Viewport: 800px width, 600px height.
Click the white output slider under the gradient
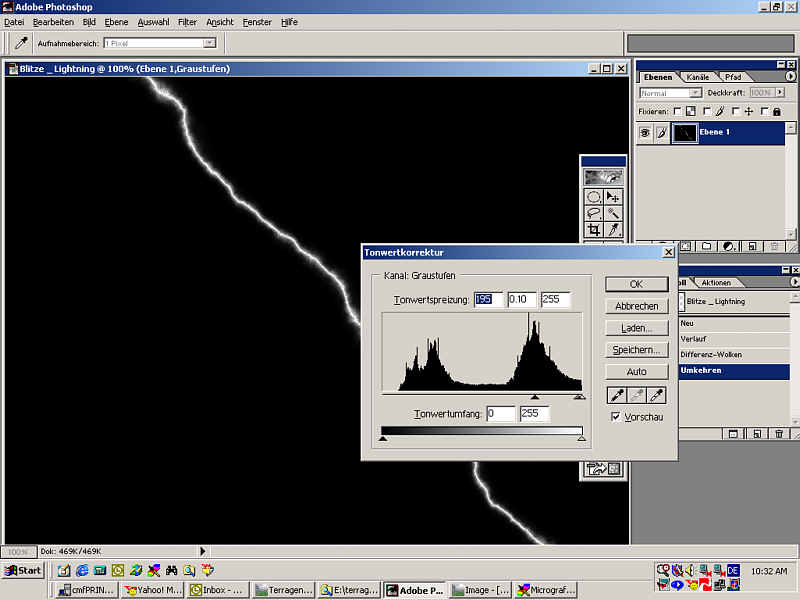pyautogui.click(x=582, y=438)
